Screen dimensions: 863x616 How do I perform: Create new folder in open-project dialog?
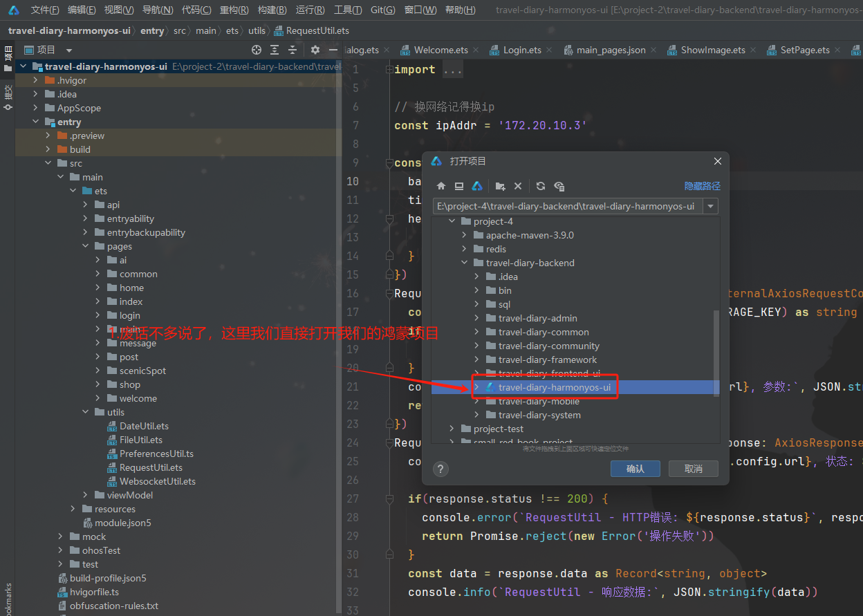point(500,186)
